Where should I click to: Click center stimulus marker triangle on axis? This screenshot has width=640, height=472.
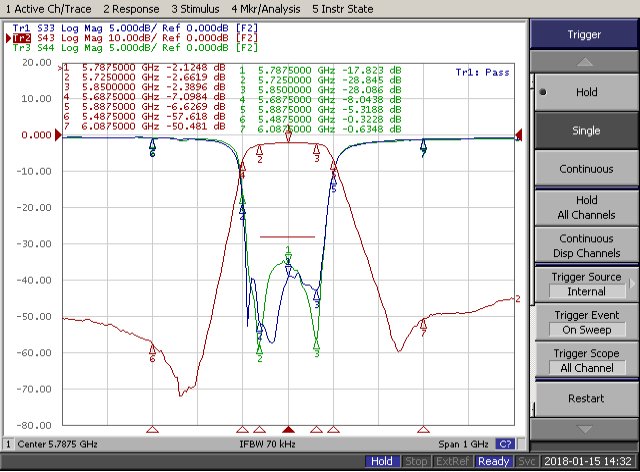coord(289,430)
